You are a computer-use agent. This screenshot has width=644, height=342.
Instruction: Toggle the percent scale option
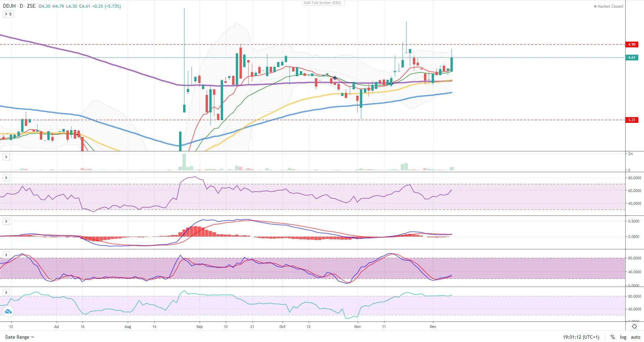(612, 337)
